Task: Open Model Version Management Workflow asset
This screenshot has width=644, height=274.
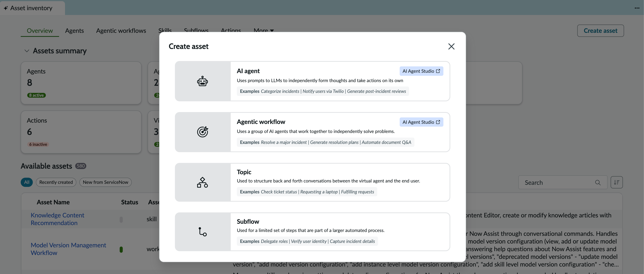Action: click(x=68, y=249)
